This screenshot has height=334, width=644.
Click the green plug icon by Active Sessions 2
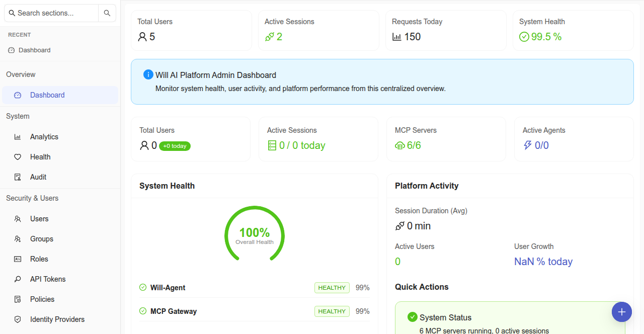coord(270,37)
